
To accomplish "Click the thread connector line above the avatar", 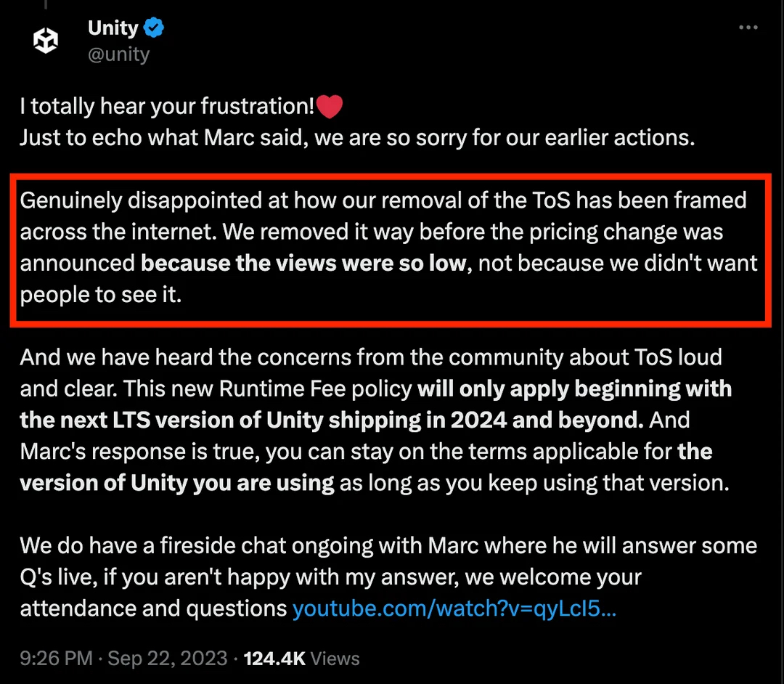I will click(x=46, y=6).
